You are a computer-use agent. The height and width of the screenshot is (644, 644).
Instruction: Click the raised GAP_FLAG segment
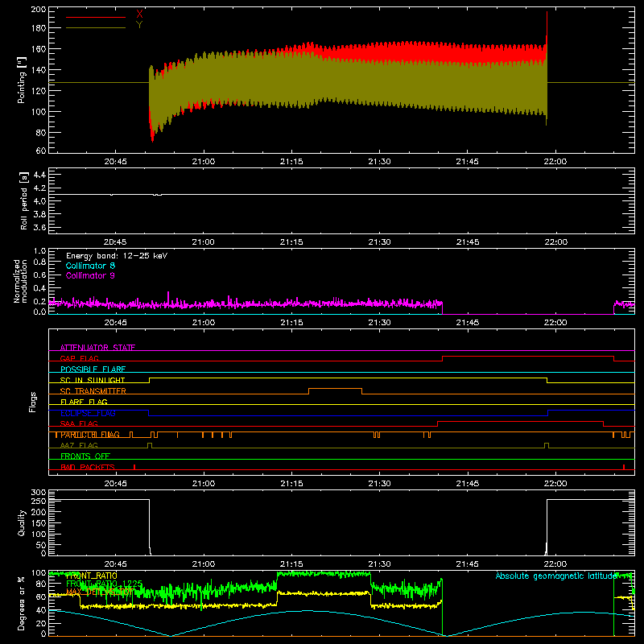click(528, 357)
